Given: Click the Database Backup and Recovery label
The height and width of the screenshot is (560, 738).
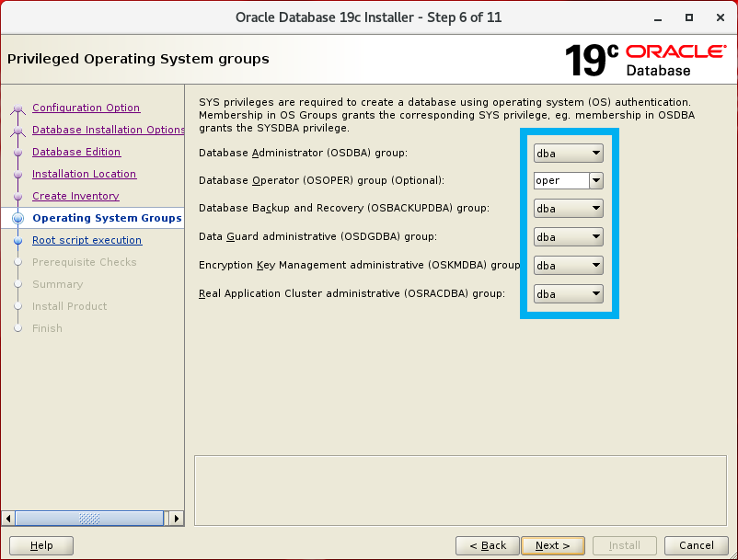Looking at the screenshot, I should coord(344,209).
